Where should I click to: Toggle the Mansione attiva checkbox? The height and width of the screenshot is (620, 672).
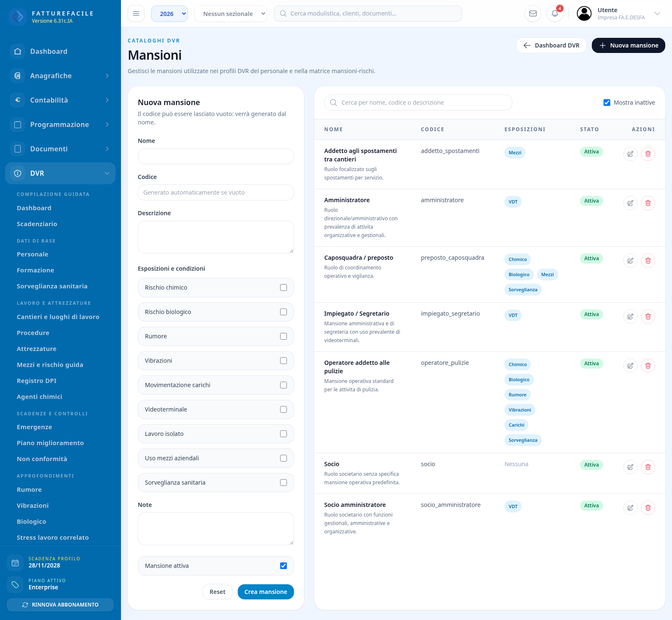283,566
